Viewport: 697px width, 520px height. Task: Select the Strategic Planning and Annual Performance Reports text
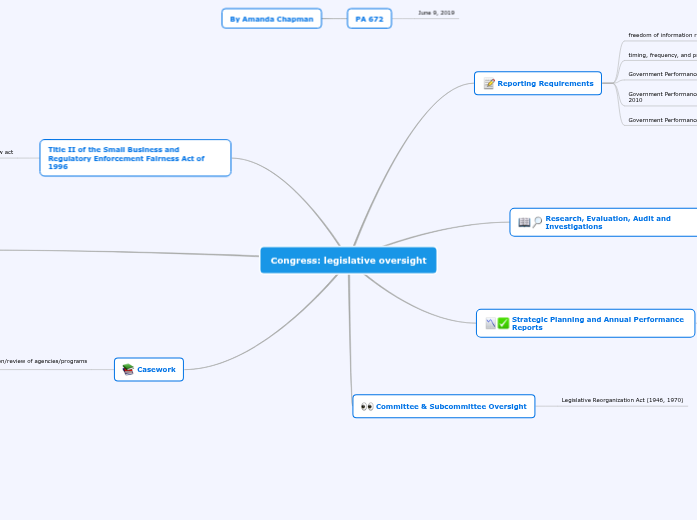click(598, 323)
